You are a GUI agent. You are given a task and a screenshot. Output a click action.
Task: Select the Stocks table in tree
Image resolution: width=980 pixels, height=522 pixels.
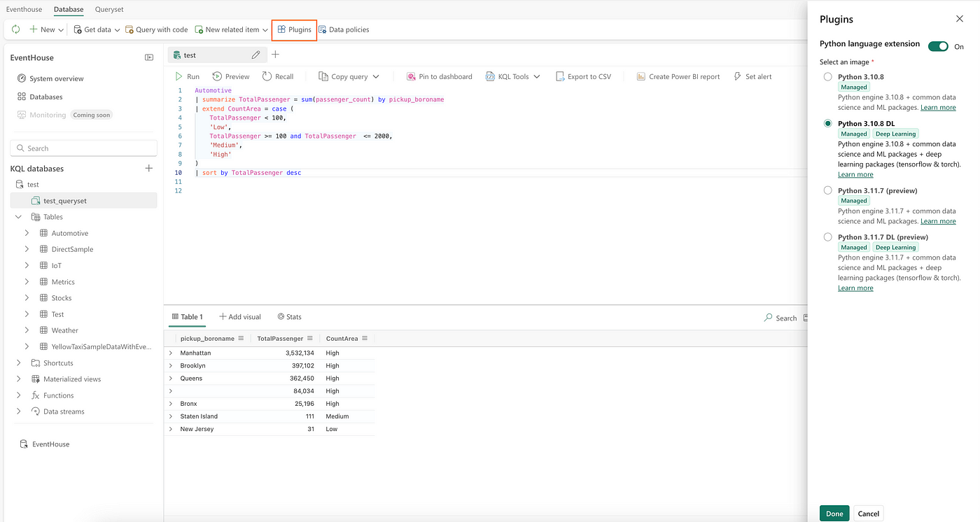click(x=62, y=298)
